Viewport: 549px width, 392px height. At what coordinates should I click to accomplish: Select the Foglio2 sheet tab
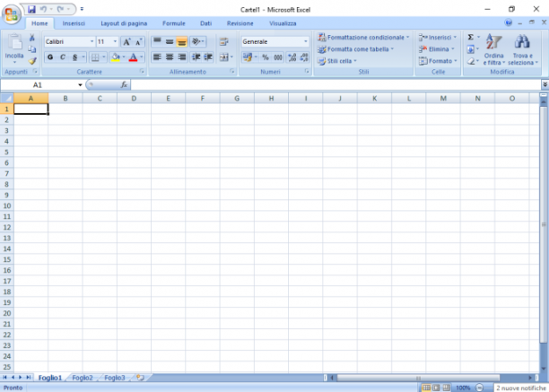point(83,378)
